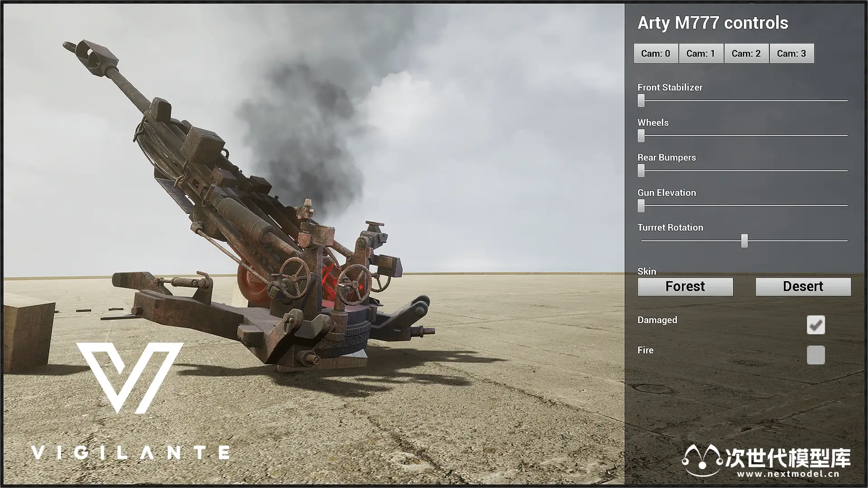Apply the Forest skin

tap(685, 286)
